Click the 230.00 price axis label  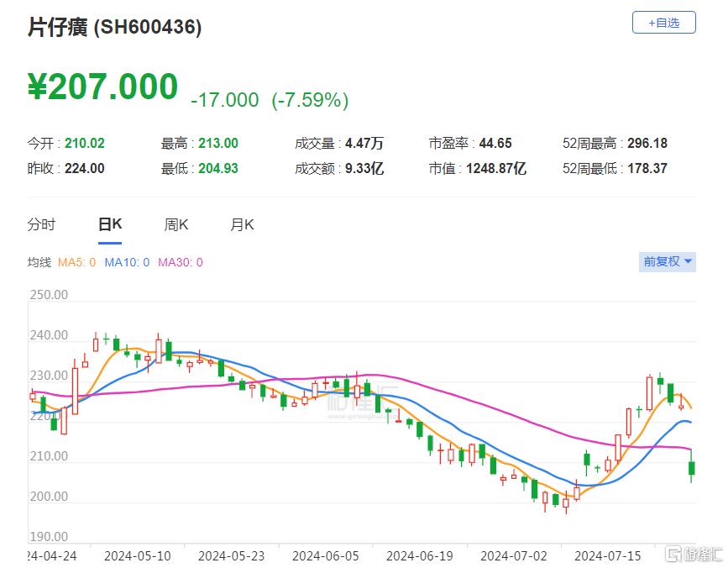pyautogui.click(x=49, y=376)
